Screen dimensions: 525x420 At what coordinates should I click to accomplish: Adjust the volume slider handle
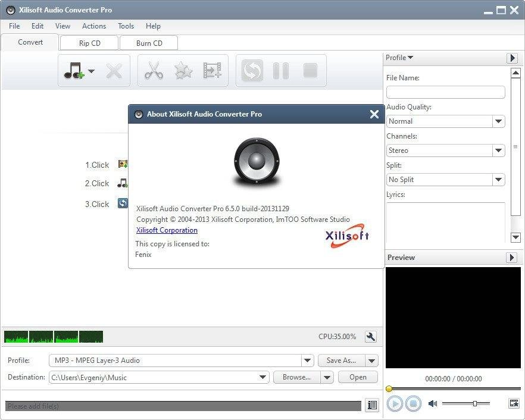point(475,403)
